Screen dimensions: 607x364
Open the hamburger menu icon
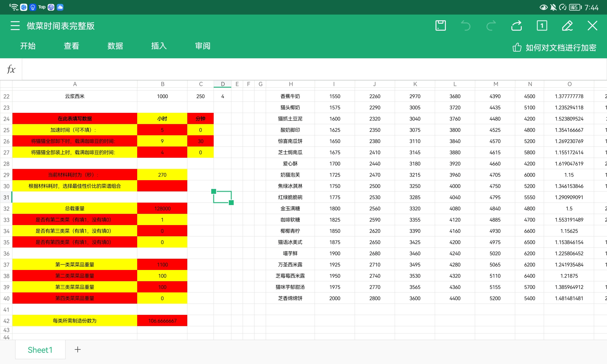[15, 26]
